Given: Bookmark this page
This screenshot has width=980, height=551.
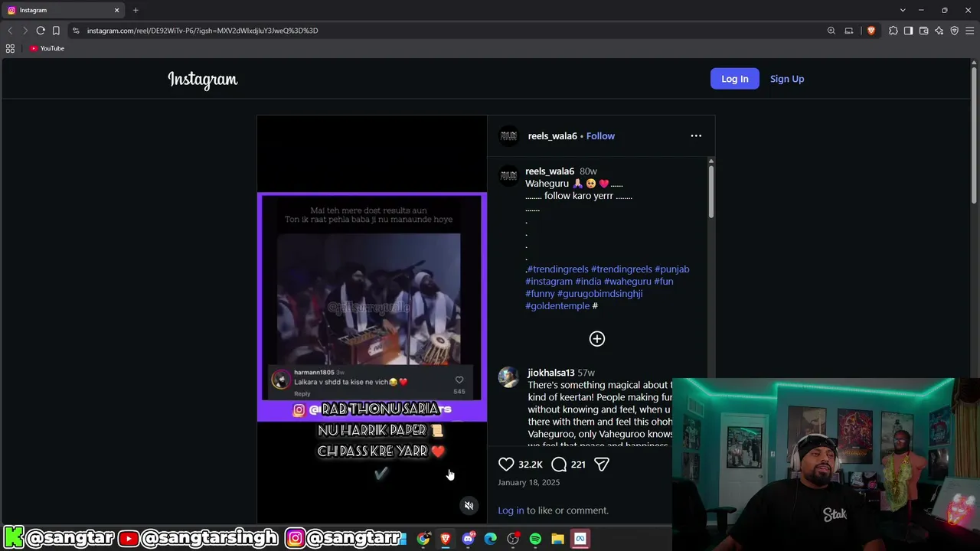Looking at the screenshot, I should pyautogui.click(x=56, y=31).
